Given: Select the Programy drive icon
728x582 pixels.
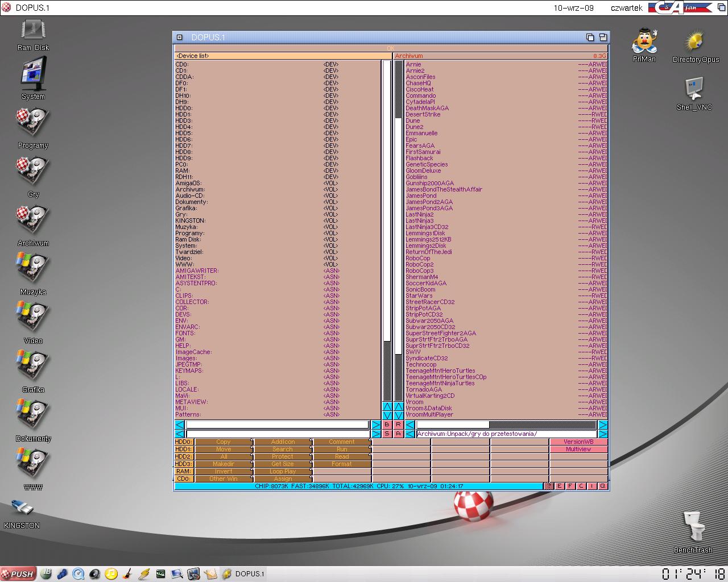Looking at the screenshot, I should pos(33,122).
